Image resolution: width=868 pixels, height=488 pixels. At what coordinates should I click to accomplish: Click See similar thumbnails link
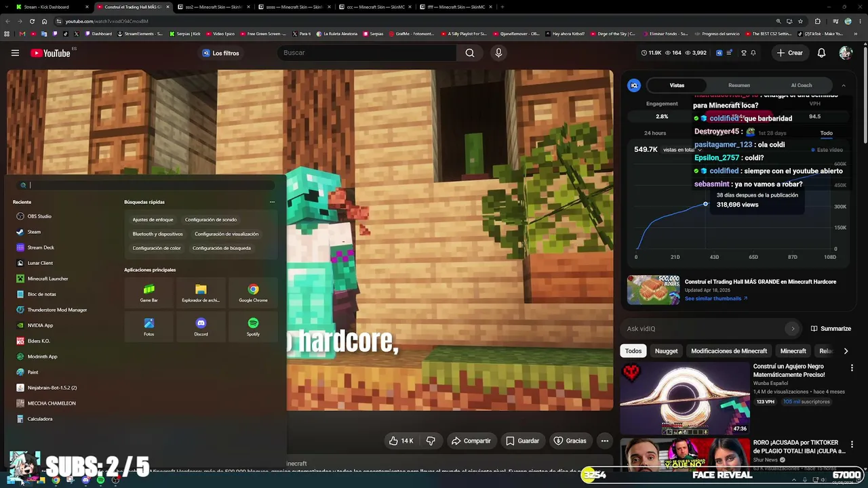pos(716,298)
